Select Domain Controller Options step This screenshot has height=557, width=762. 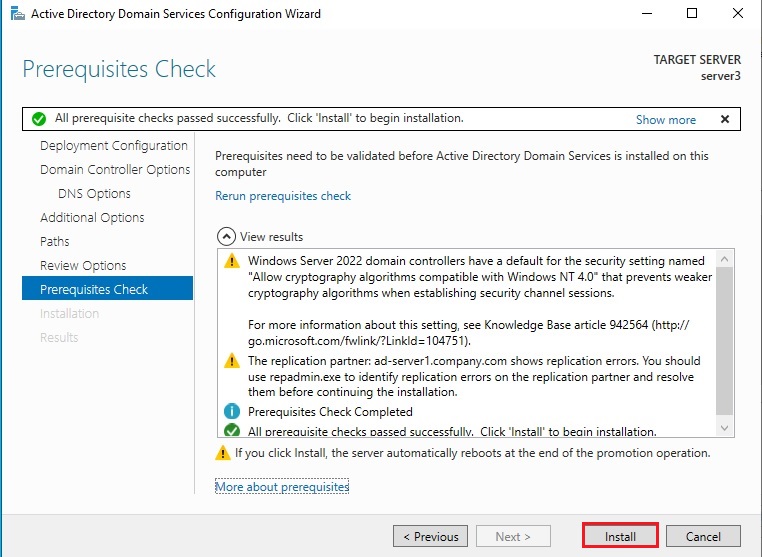(115, 170)
